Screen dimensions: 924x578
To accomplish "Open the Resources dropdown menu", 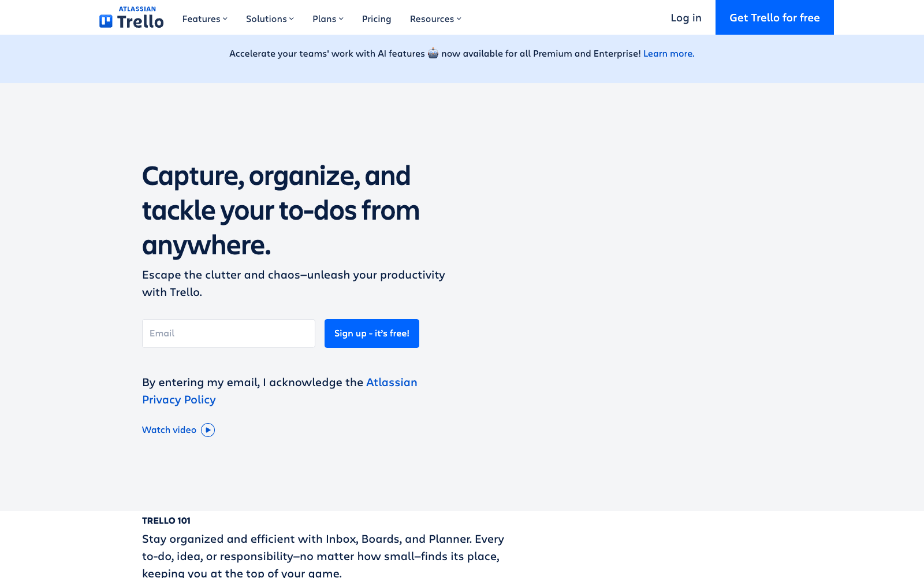I will 435,19.
